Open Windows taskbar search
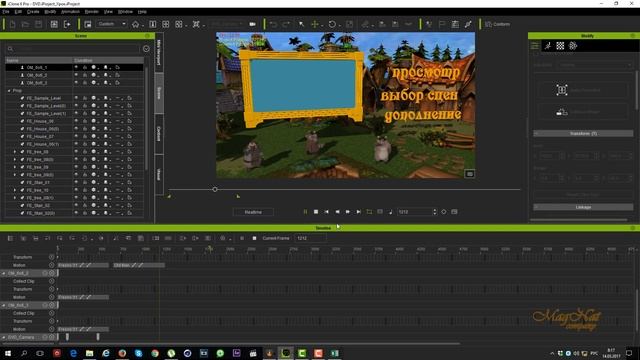This screenshot has height=360, width=640. coord(24,353)
